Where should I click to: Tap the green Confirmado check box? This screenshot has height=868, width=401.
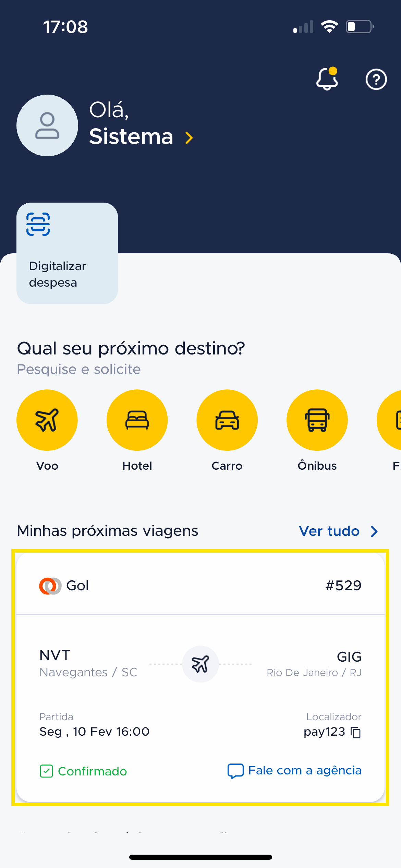[x=46, y=771]
